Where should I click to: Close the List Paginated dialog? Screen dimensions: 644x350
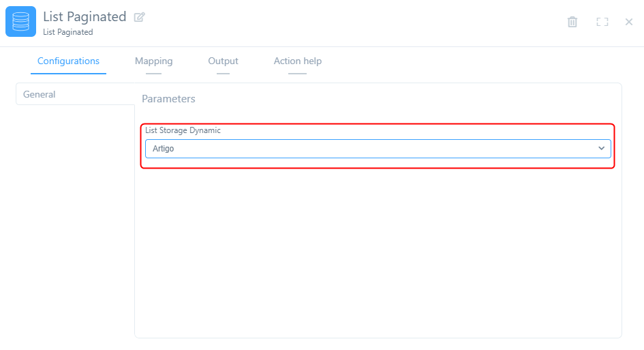coord(629,22)
